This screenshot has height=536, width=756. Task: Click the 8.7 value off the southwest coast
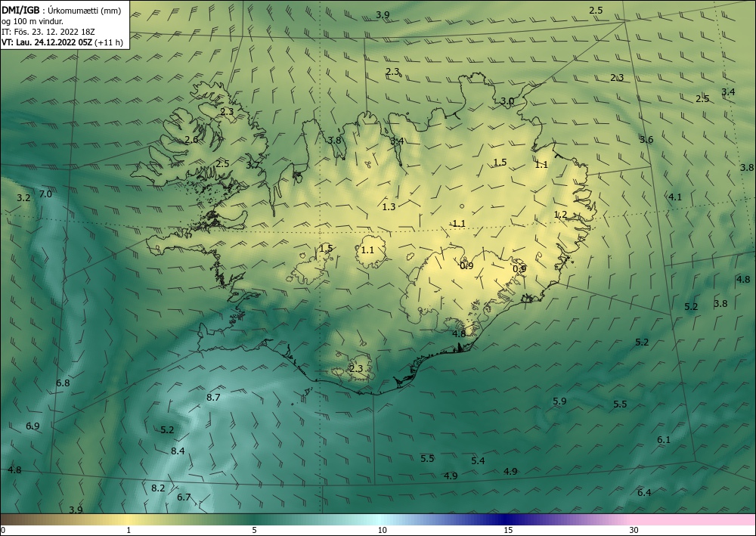click(x=214, y=397)
